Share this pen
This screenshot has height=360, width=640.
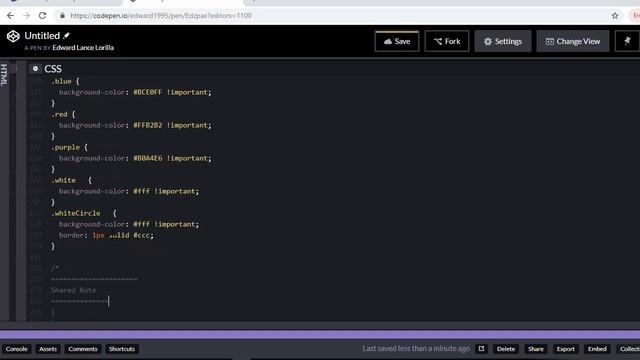click(536, 349)
